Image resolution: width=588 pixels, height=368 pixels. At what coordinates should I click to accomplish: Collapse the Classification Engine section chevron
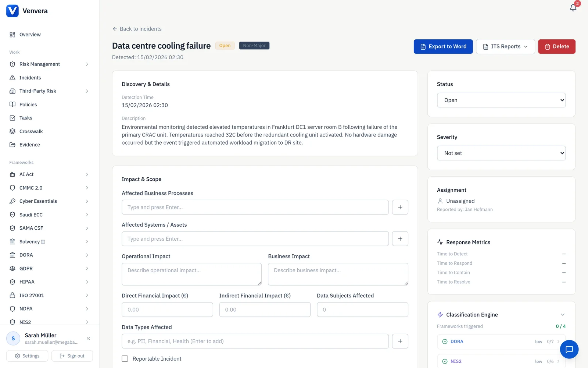[x=563, y=315]
